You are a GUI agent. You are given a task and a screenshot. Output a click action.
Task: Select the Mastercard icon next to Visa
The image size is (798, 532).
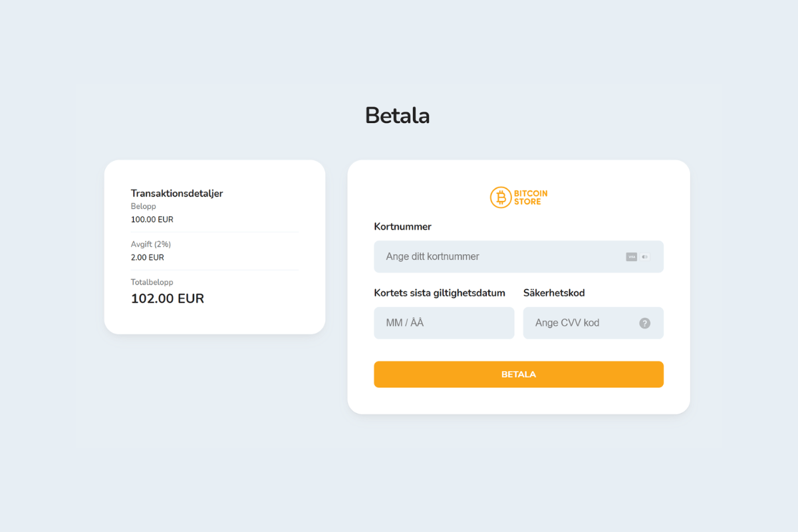coord(645,257)
